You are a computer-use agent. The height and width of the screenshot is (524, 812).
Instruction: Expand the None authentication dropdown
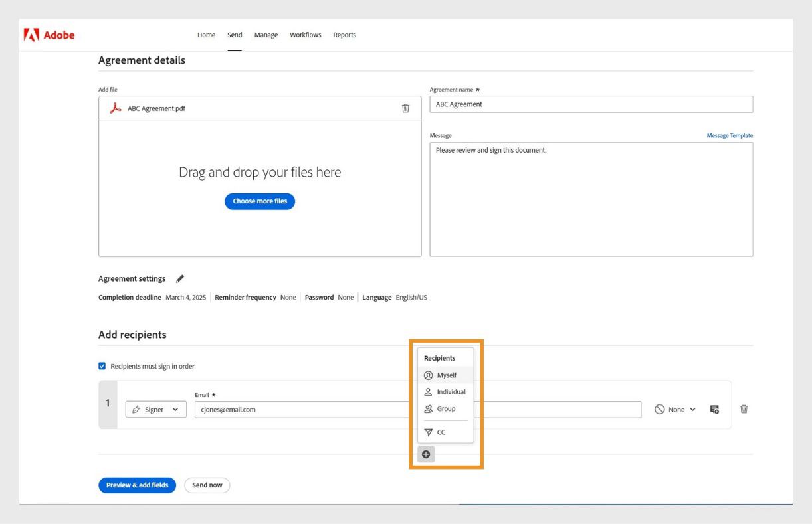675,409
